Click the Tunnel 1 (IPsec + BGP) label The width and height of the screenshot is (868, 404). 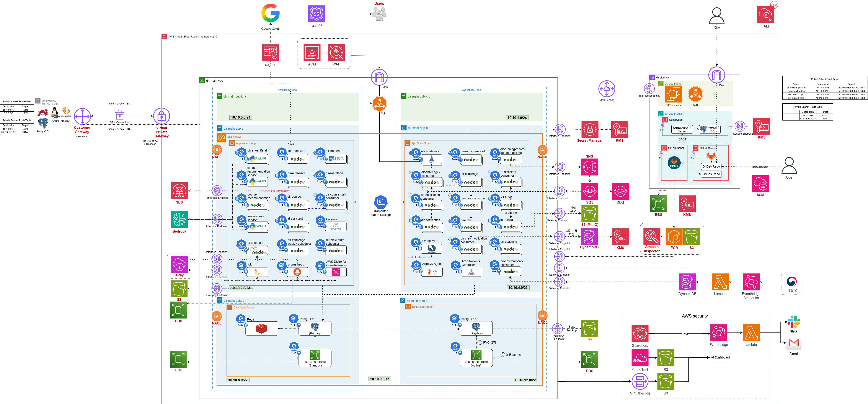coord(120,104)
